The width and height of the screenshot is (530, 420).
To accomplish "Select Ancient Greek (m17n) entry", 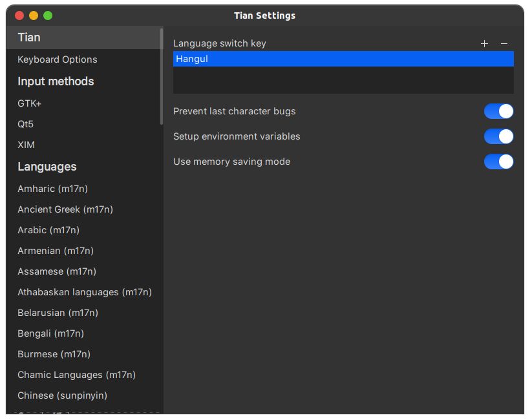I will (65, 209).
